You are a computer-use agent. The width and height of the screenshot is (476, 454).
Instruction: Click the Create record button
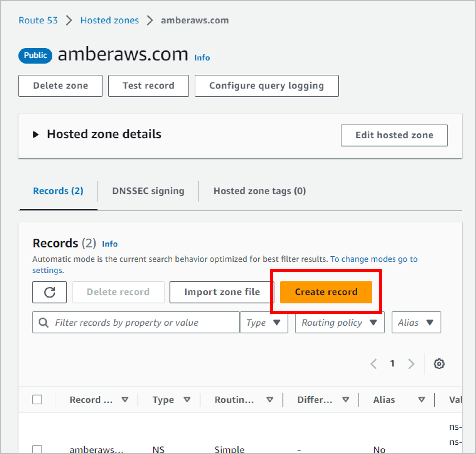tap(326, 292)
